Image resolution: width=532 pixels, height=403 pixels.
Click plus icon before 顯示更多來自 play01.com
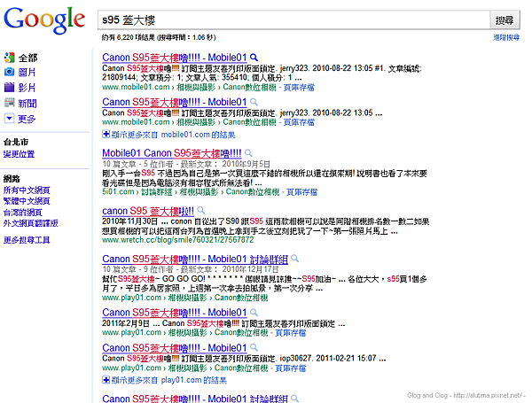[106, 380]
